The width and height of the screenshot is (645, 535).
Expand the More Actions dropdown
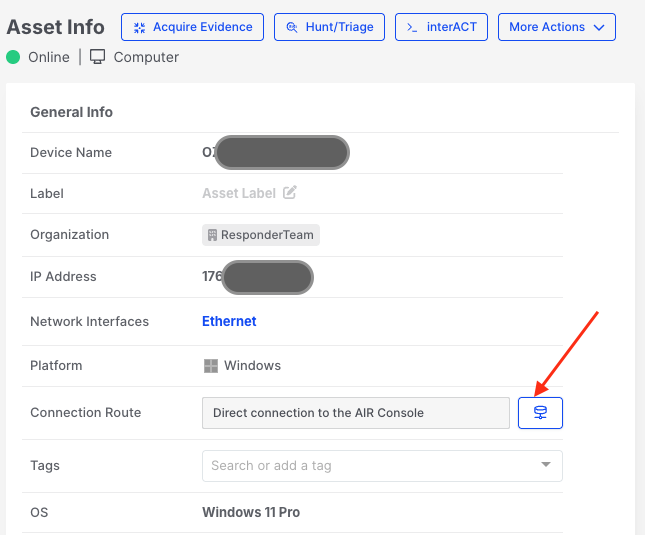click(x=556, y=27)
